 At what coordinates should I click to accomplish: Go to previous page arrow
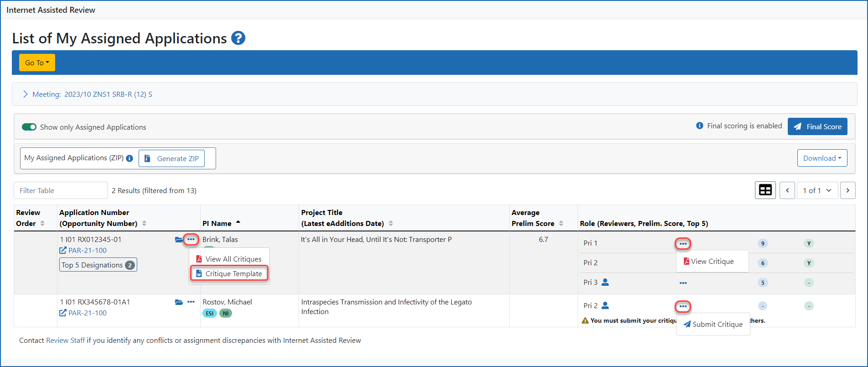point(787,190)
